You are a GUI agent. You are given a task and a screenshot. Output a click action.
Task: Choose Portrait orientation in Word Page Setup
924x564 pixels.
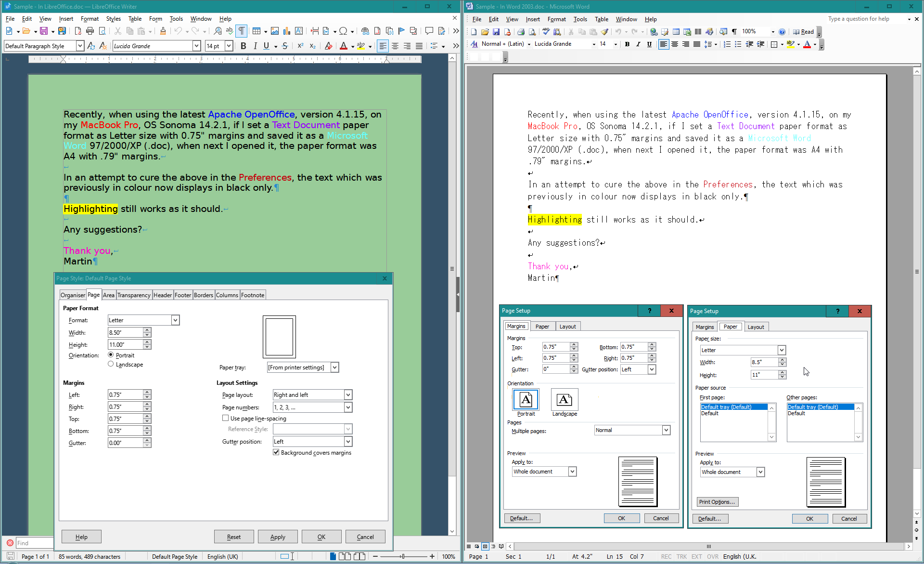[526, 400]
